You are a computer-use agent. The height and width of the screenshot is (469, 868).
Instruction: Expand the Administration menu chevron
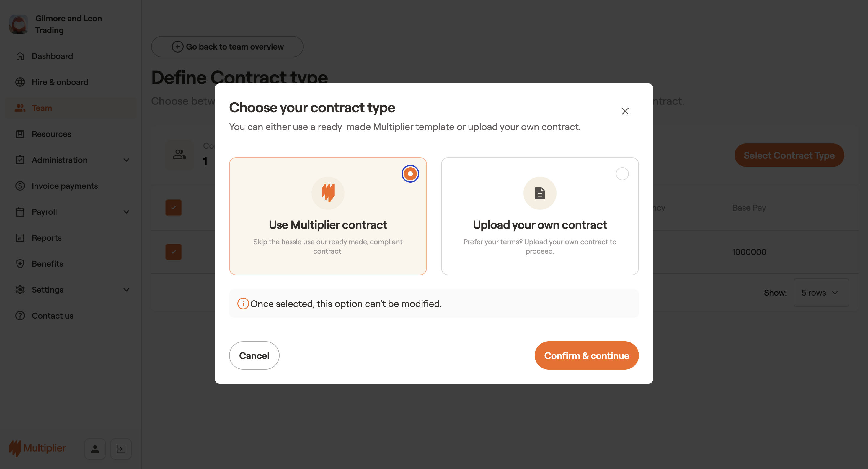tap(126, 160)
